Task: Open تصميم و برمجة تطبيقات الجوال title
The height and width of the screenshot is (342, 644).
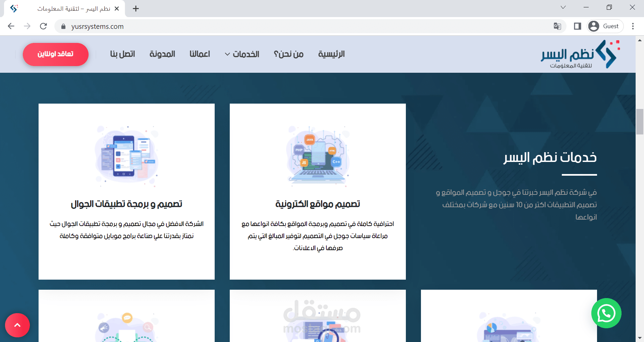Action: 126,204
